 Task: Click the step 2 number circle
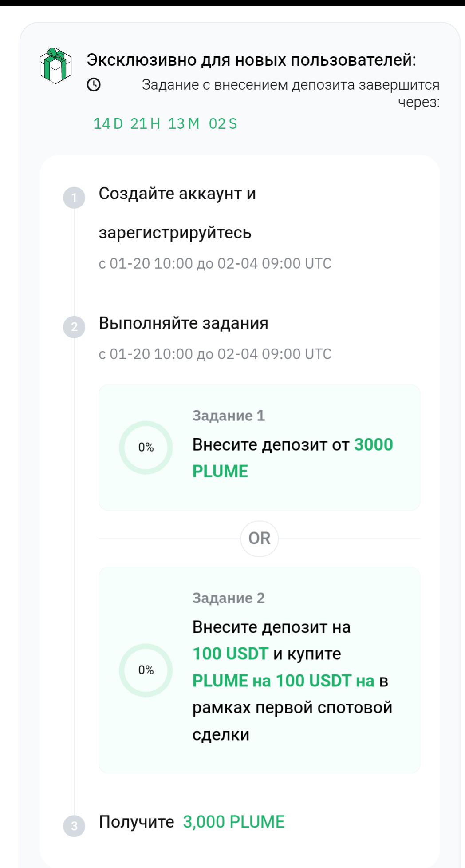[x=74, y=327]
